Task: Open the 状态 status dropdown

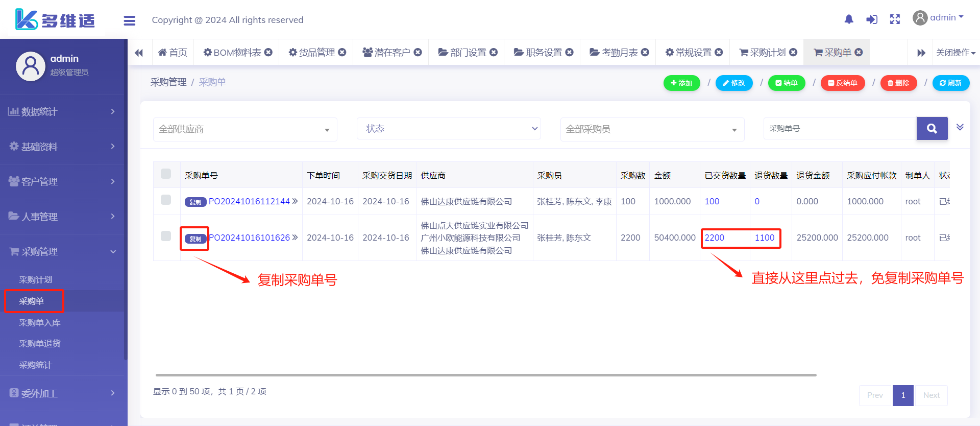Action: tap(448, 129)
